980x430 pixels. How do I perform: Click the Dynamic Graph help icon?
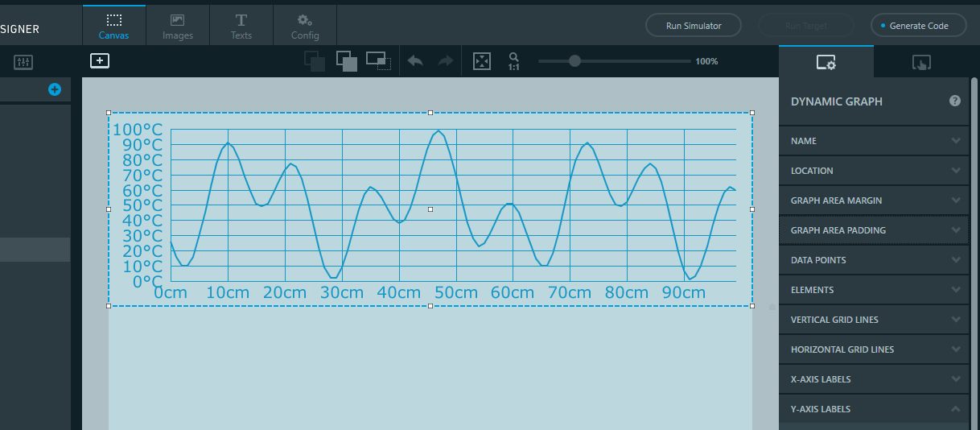[955, 101]
